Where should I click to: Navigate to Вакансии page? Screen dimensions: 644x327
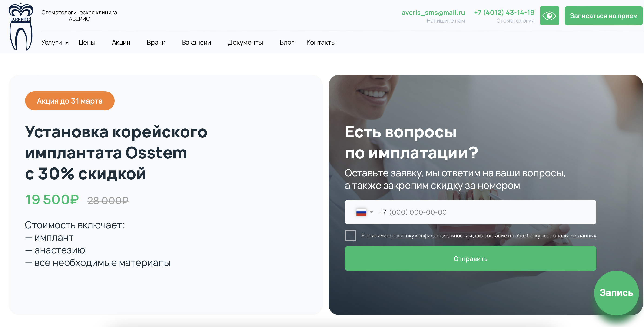pyautogui.click(x=196, y=43)
